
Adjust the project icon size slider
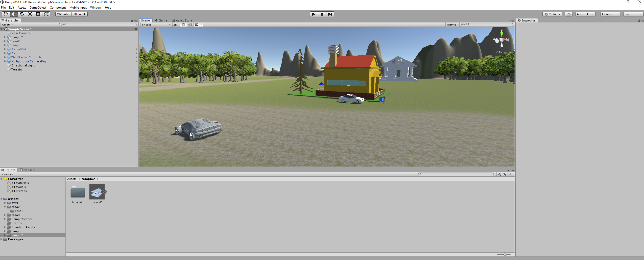(504, 255)
